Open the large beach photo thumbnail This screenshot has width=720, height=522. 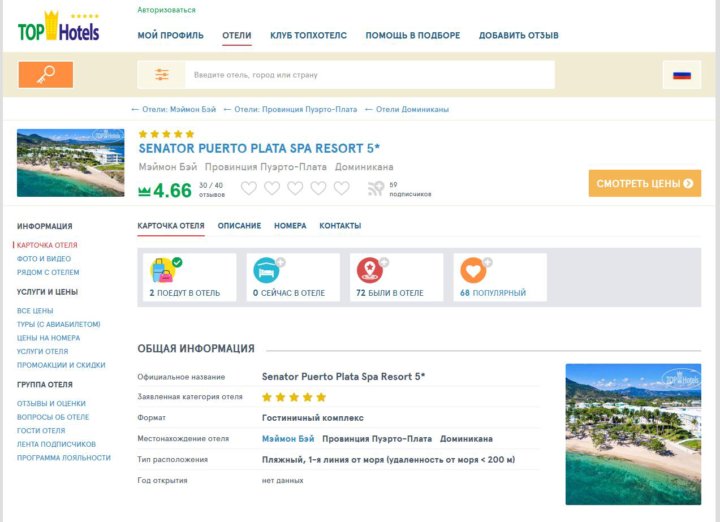pyautogui.click(x=632, y=434)
